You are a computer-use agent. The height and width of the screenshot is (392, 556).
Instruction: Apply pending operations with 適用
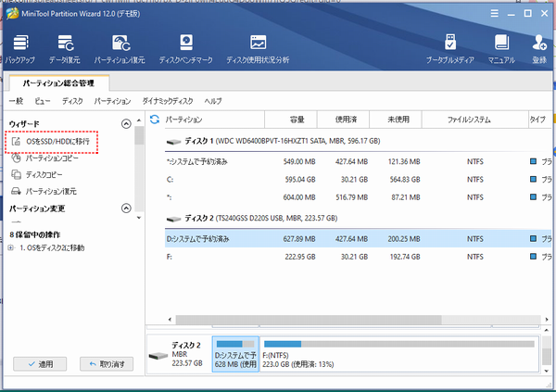click(40, 364)
